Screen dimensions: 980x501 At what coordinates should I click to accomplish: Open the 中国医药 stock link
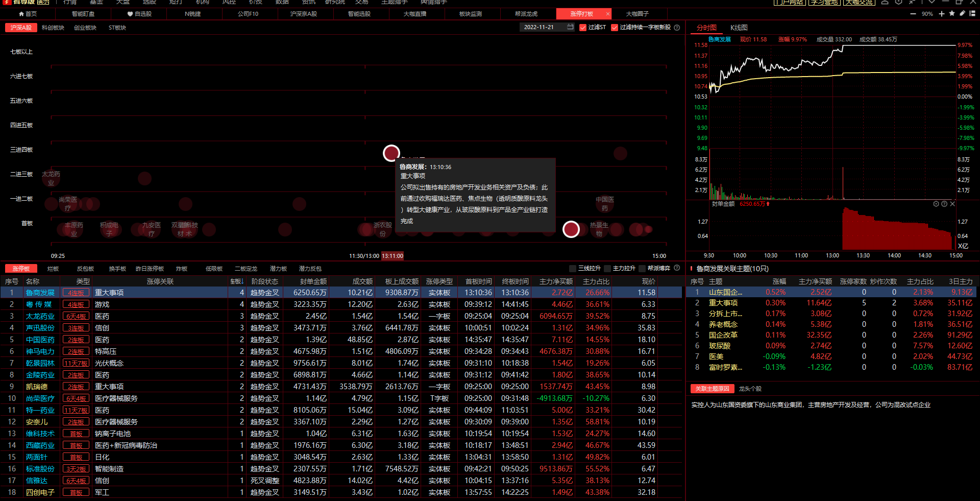[40, 340]
